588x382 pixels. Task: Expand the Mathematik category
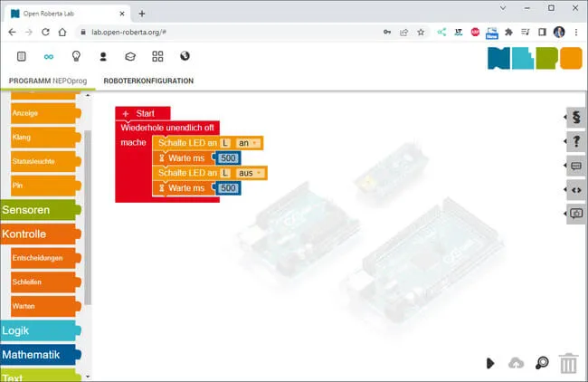40,355
